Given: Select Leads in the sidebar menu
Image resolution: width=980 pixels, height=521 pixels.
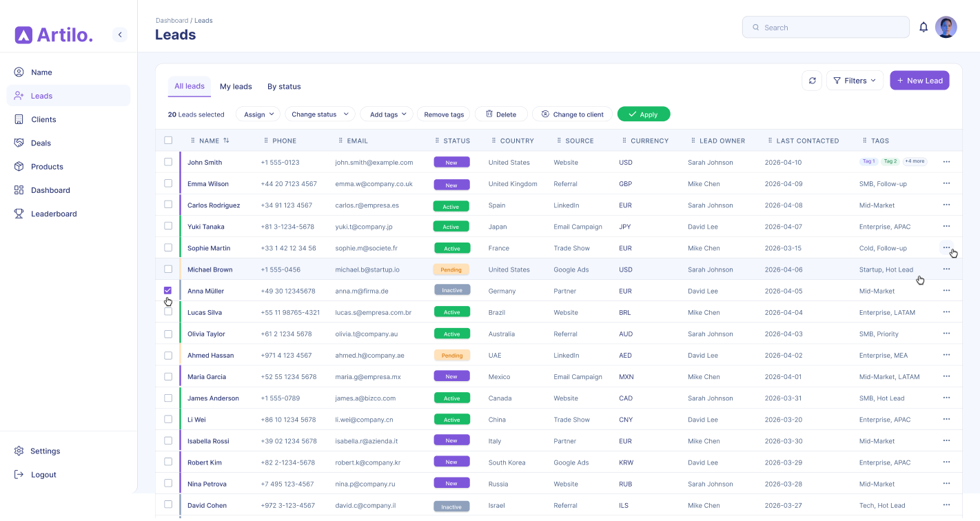Looking at the screenshot, I should 68,96.
